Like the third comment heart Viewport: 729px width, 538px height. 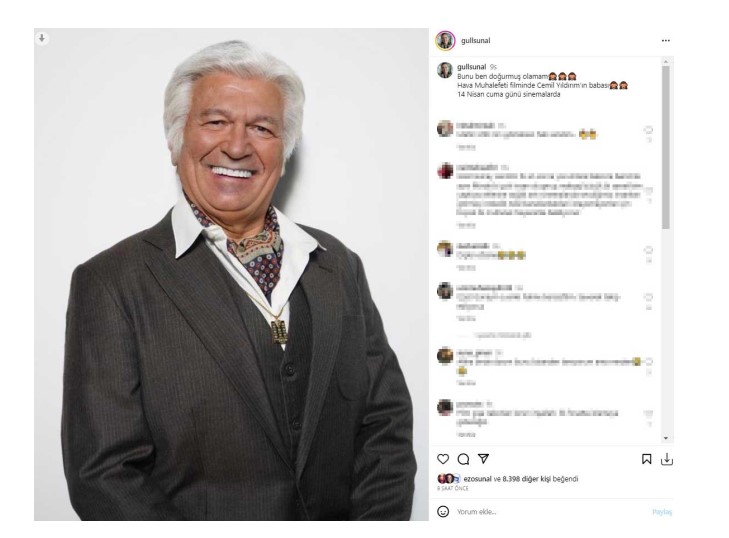pos(648,250)
